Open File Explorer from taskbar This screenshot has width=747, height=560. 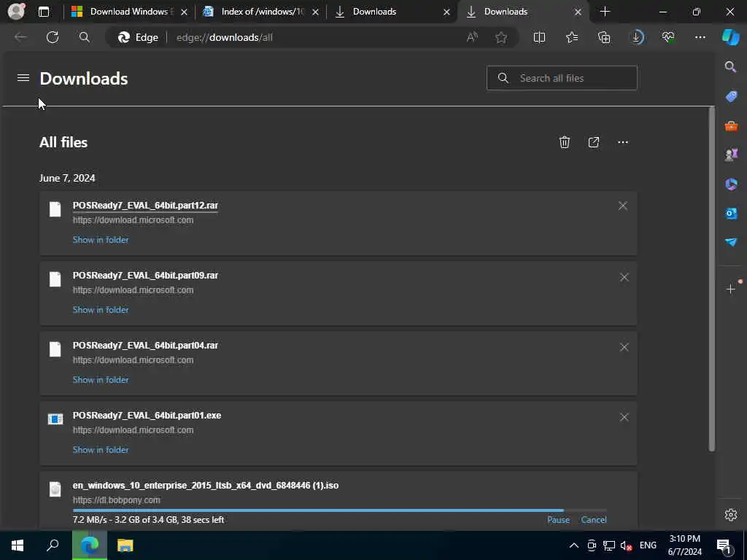(x=125, y=545)
